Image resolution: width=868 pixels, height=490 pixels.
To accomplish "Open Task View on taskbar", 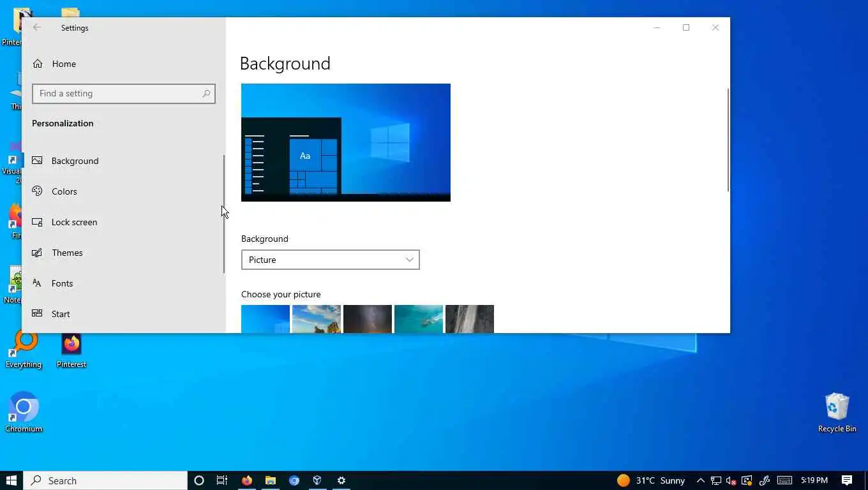I will tap(222, 480).
